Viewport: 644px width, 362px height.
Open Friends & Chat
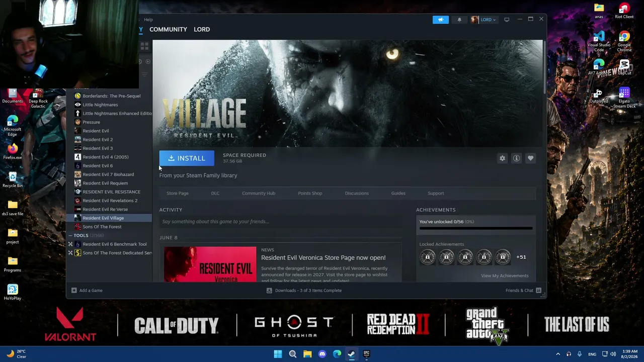[523, 291]
